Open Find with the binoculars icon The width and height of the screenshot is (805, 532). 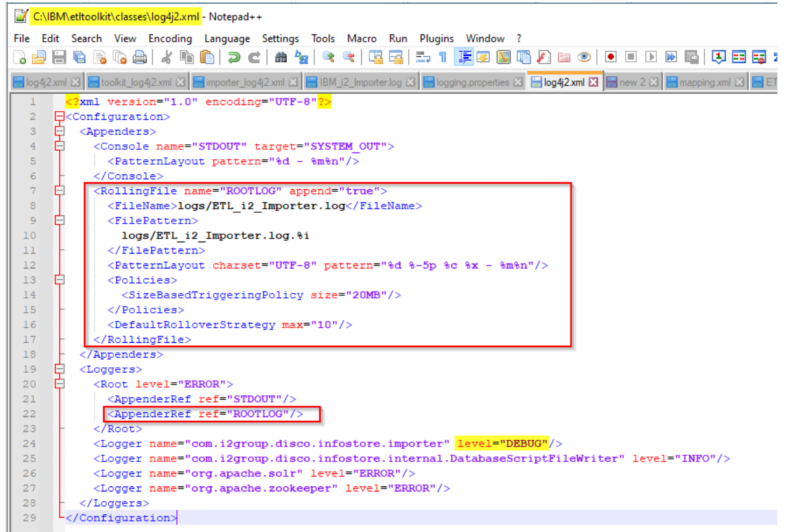coord(281,57)
